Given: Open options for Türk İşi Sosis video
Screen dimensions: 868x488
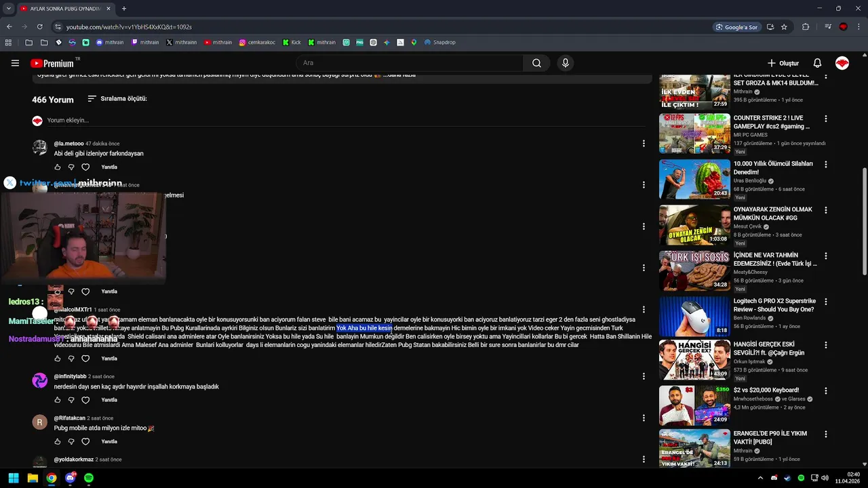Looking at the screenshot, I should 825,256.
